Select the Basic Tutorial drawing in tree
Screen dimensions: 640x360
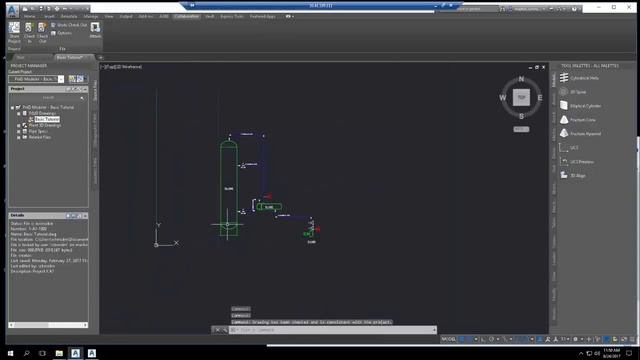47,119
